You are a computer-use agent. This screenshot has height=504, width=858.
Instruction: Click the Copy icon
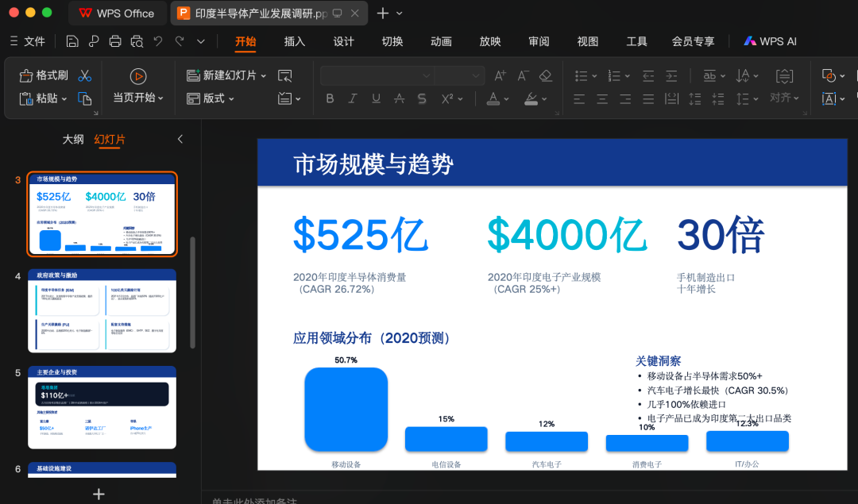(85, 98)
